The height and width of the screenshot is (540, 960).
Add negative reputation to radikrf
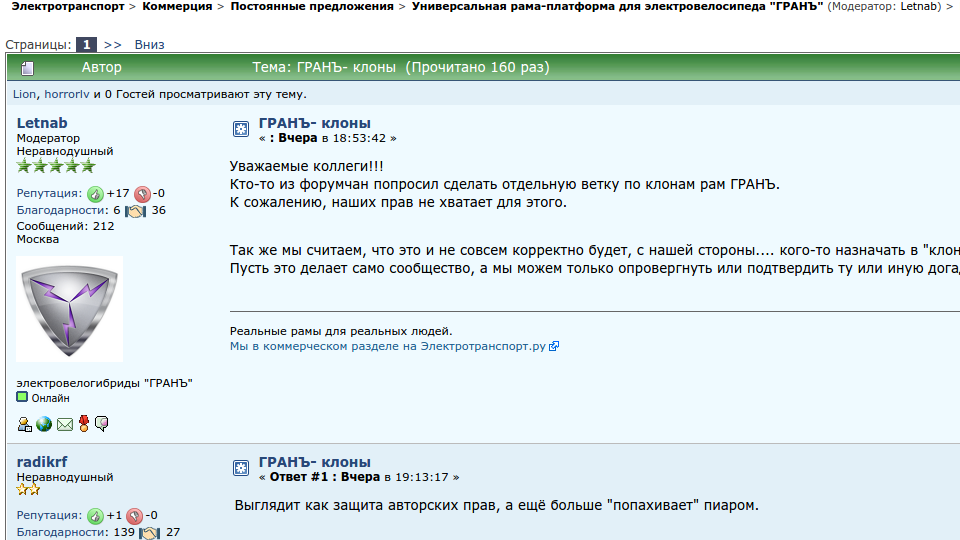click(134, 516)
